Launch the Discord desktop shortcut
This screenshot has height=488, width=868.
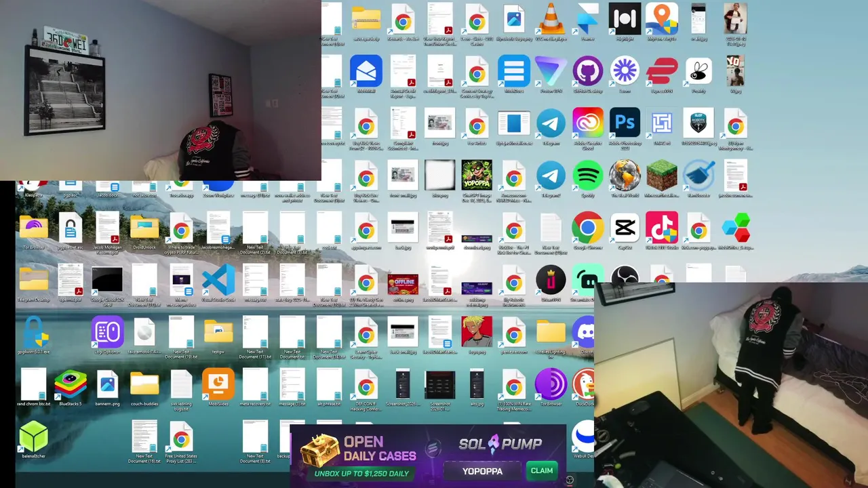585,332
